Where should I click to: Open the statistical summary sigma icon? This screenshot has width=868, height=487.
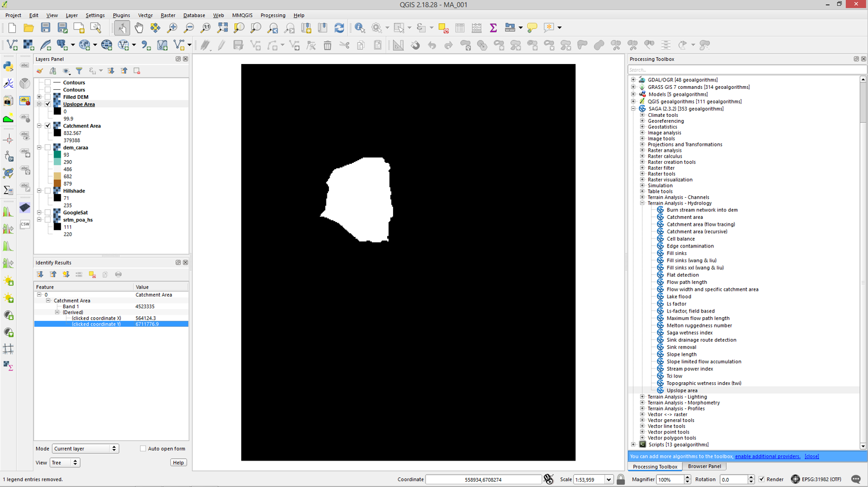(x=493, y=27)
